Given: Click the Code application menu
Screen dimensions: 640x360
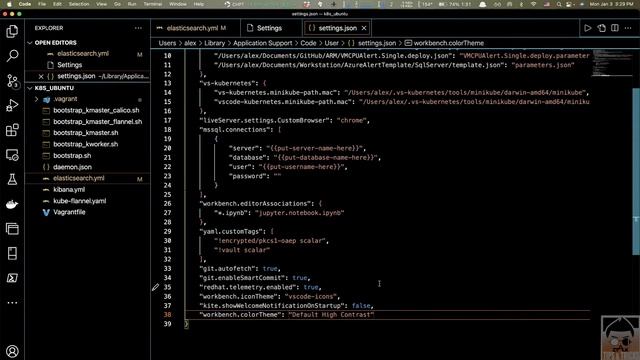Looking at the screenshot, I should [x=24, y=4].
